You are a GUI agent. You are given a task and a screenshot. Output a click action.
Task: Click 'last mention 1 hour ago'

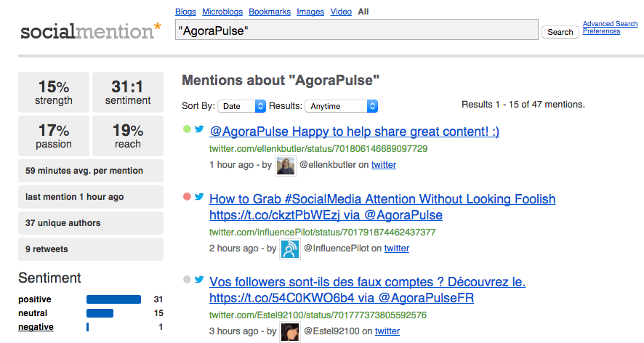91,197
